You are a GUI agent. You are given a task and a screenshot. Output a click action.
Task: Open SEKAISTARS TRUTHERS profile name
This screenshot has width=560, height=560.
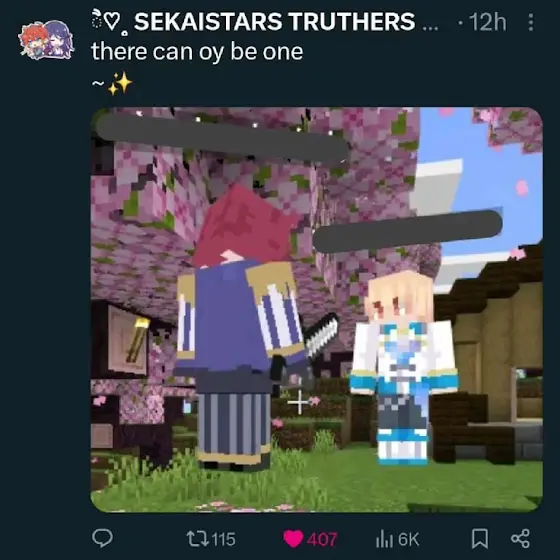point(274,22)
